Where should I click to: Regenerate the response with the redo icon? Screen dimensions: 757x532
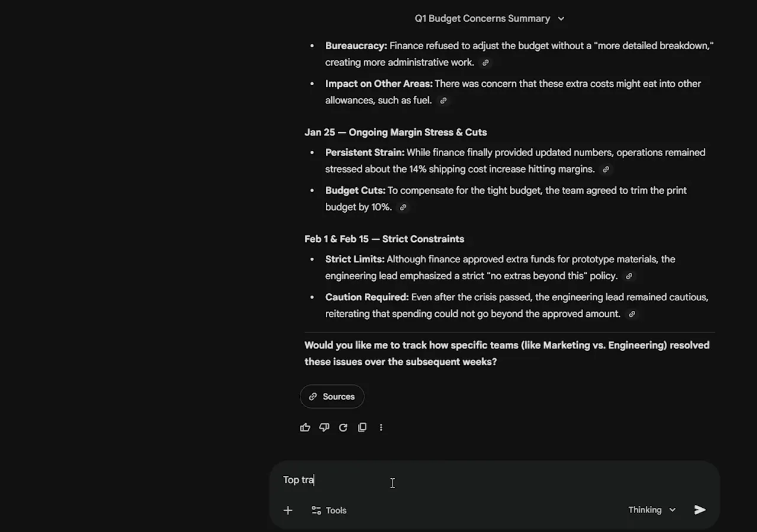coord(343,427)
